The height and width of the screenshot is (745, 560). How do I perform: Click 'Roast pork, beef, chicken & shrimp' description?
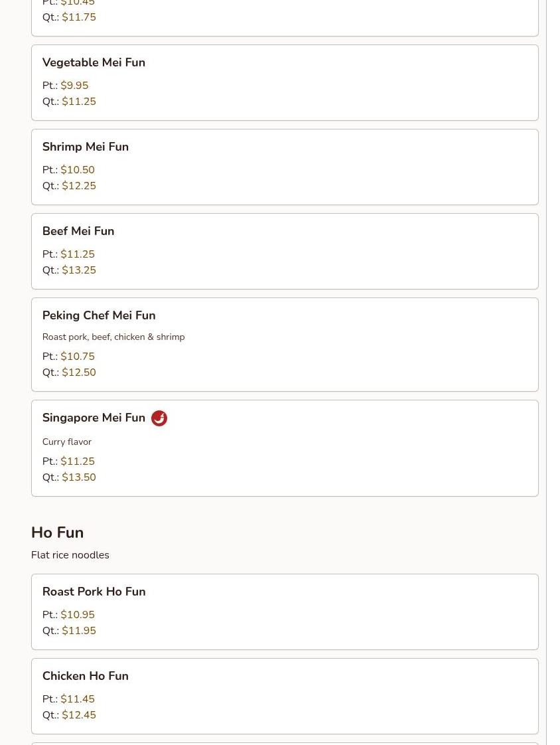point(113,337)
